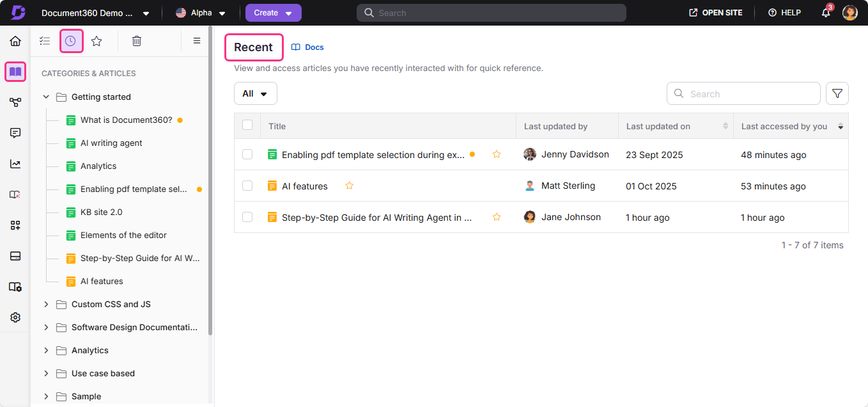Screen dimensions: 868x407
Task: Open the Documentation book icon in sidebar
Action: point(15,71)
